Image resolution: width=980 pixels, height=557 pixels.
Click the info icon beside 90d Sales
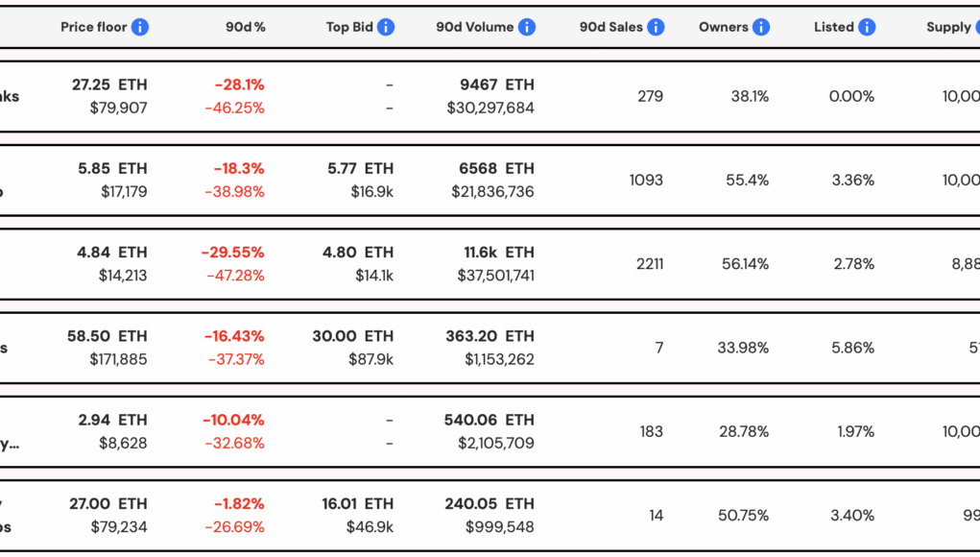(656, 27)
